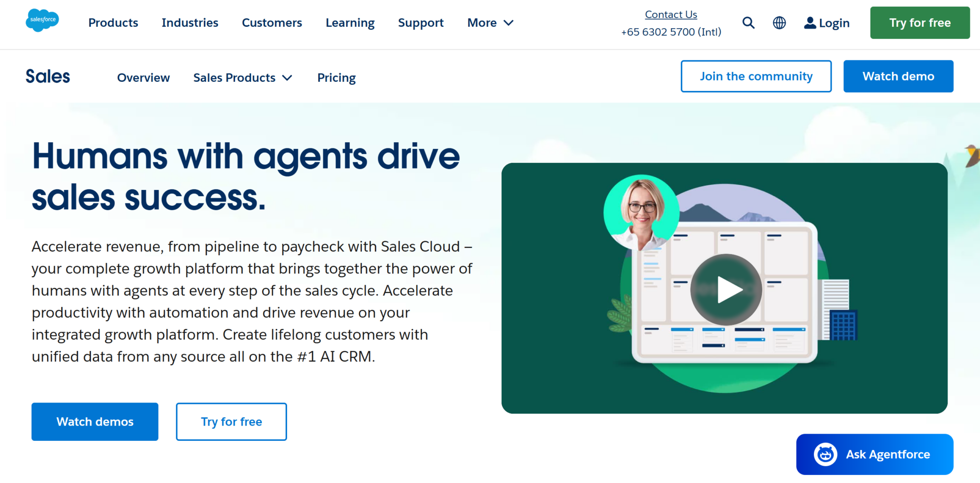Viewport: 980px width, 483px height.
Task: Expand the More menu chevron
Action: 509,22
